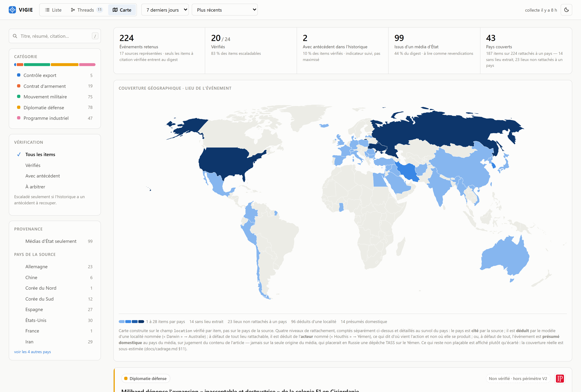Image resolution: width=581 pixels, height=392 pixels.
Task: Select À arbitrer verification filter
Action: [55, 187]
